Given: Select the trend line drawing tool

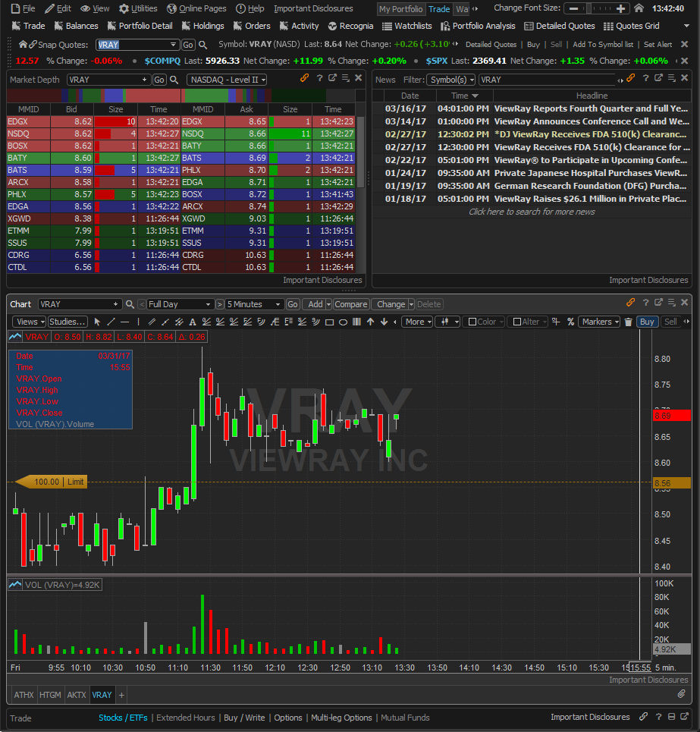Looking at the screenshot, I should (x=111, y=322).
